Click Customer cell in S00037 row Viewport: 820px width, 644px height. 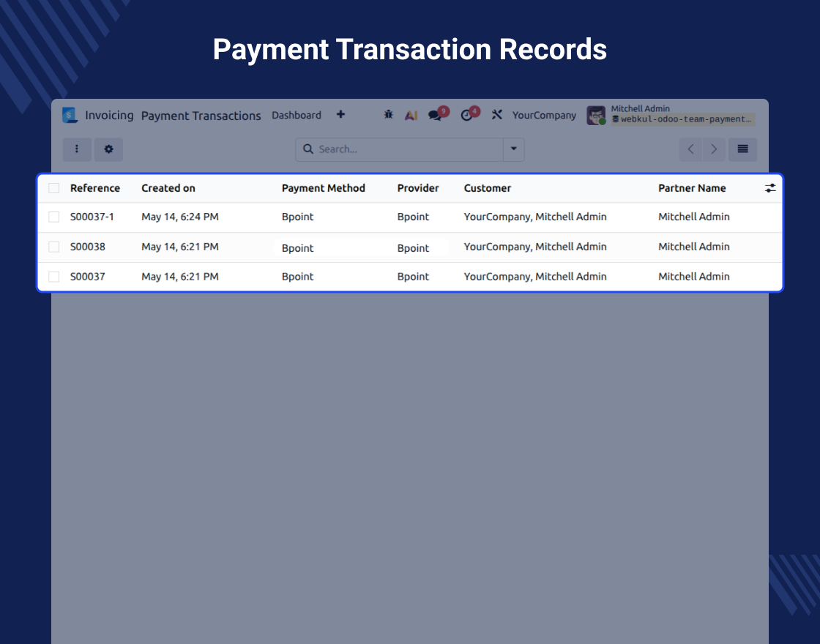point(535,277)
